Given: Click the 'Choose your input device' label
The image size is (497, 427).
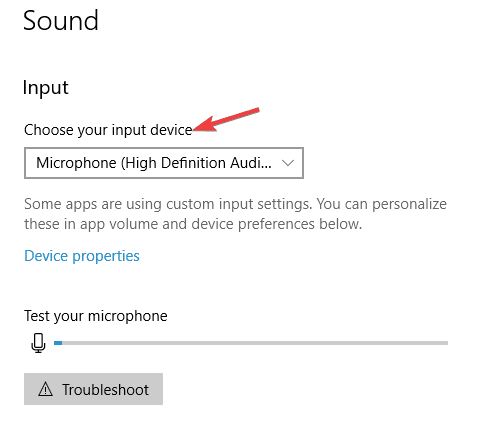Looking at the screenshot, I should (x=108, y=130).
